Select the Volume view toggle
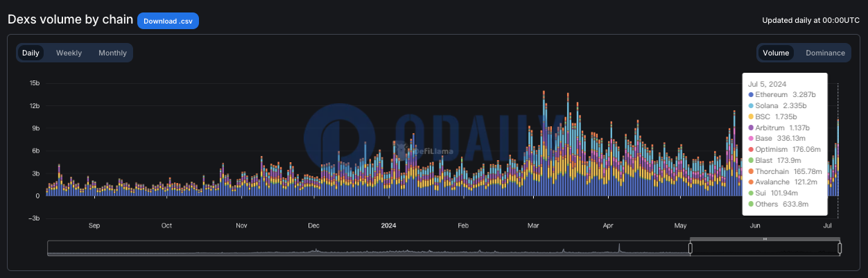Viewport: 868px width, 278px height. pos(776,53)
